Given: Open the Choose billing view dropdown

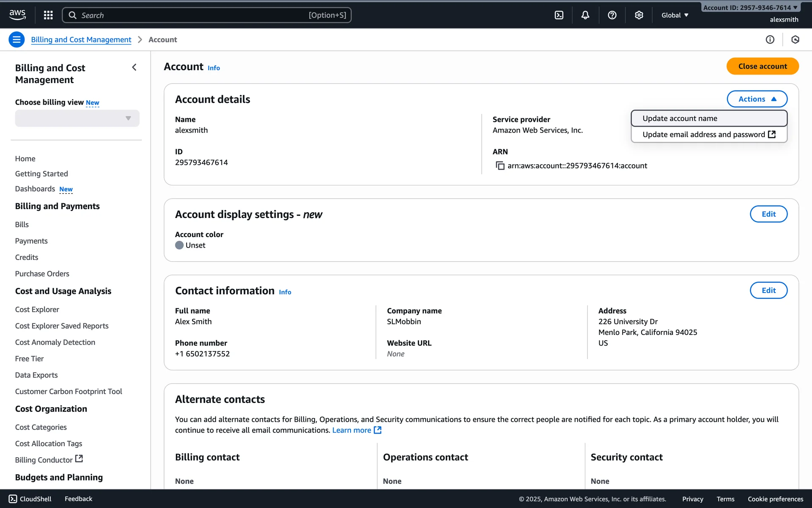Looking at the screenshot, I should pyautogui.click(x=77, y=118).
